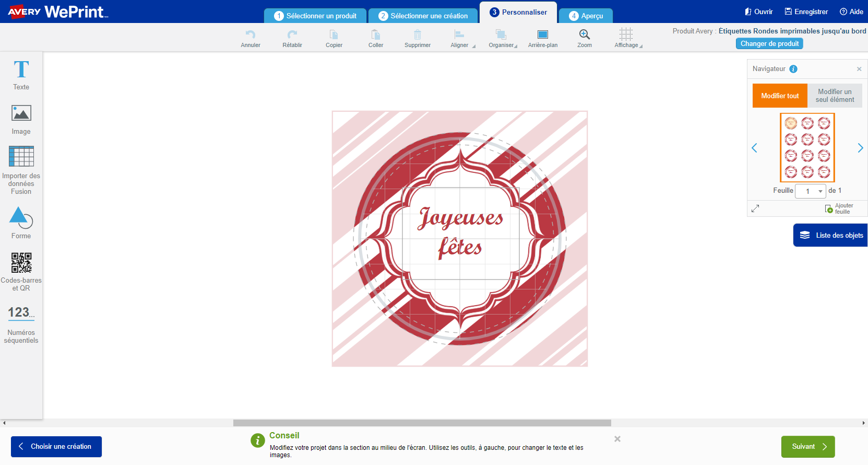Go to previous sheet arrow
868x465 pixels.
tap(754, 148)
